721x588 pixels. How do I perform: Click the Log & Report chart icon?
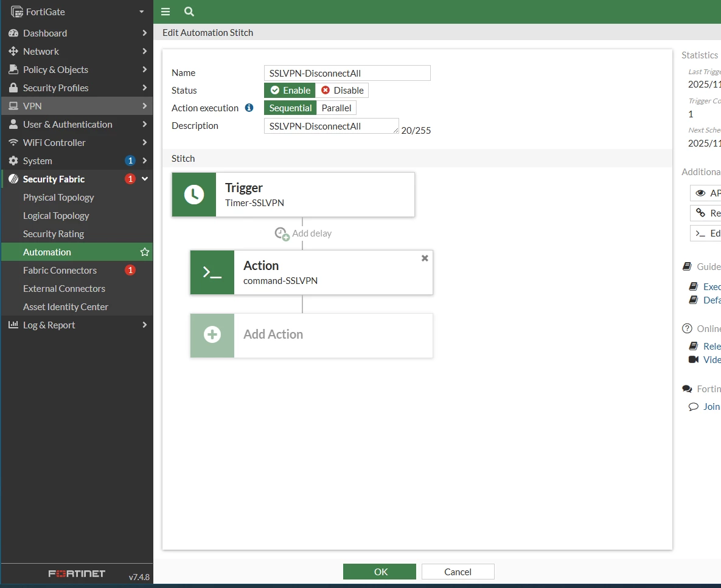point(13,325)
